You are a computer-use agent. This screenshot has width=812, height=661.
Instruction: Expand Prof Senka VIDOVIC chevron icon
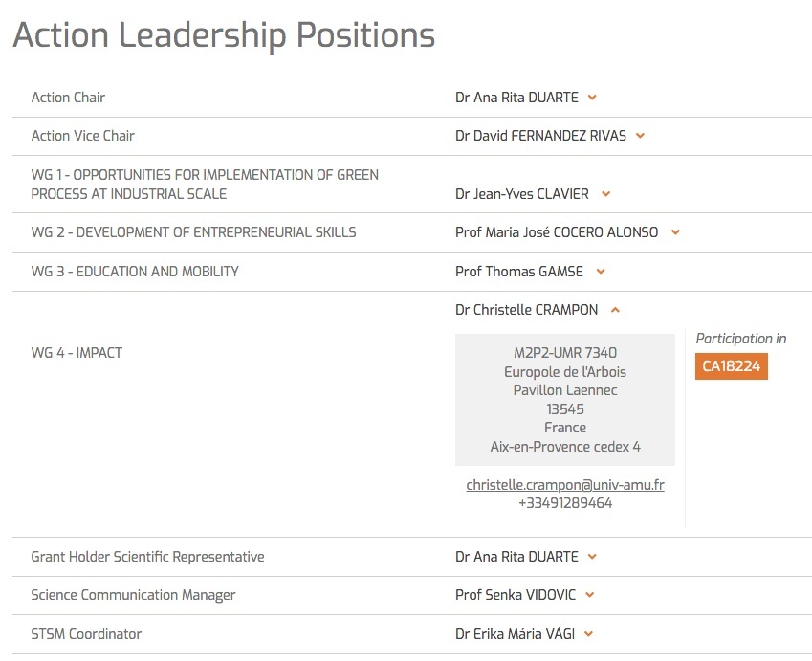[x=589, y=595]
